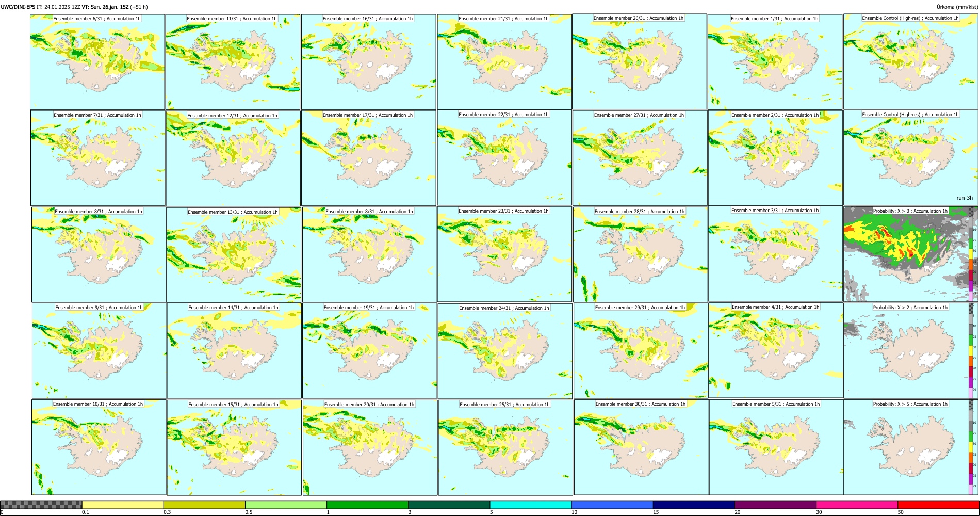Open the Ensemble member 23/31 map panel

point(504,254)
